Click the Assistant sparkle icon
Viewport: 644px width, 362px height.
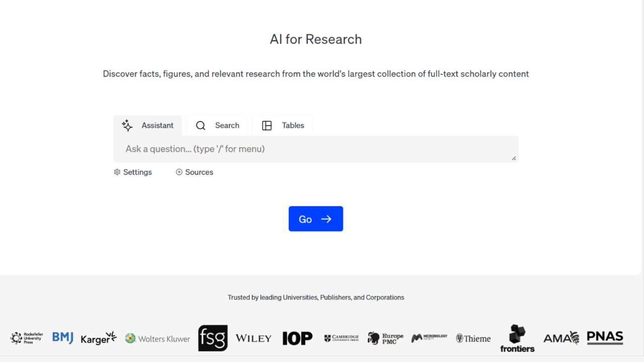click(127, 126)
